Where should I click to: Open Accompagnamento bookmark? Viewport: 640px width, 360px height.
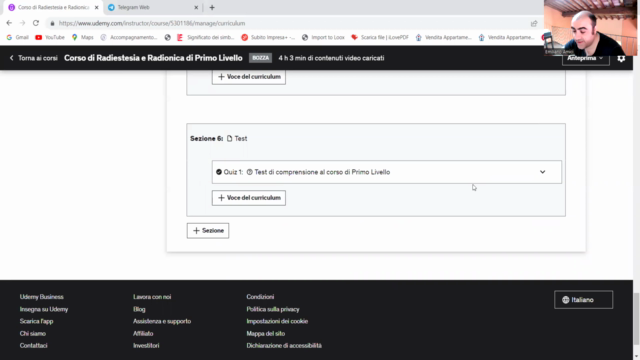129,37
